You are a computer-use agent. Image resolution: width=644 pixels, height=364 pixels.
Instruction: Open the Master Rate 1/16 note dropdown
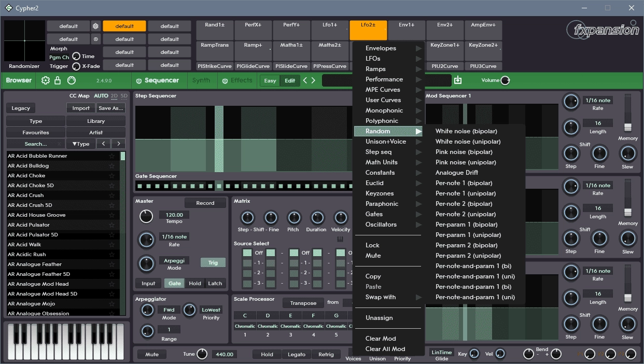(174, 236)
